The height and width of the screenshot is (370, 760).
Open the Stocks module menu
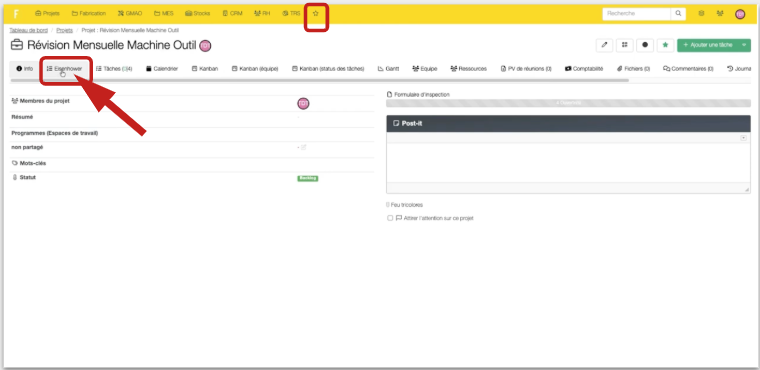point(198,14)
